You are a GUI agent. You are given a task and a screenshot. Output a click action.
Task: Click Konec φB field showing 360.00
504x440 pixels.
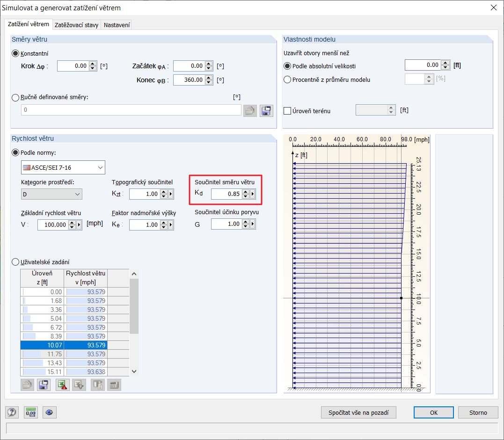[x=190, y=79]
